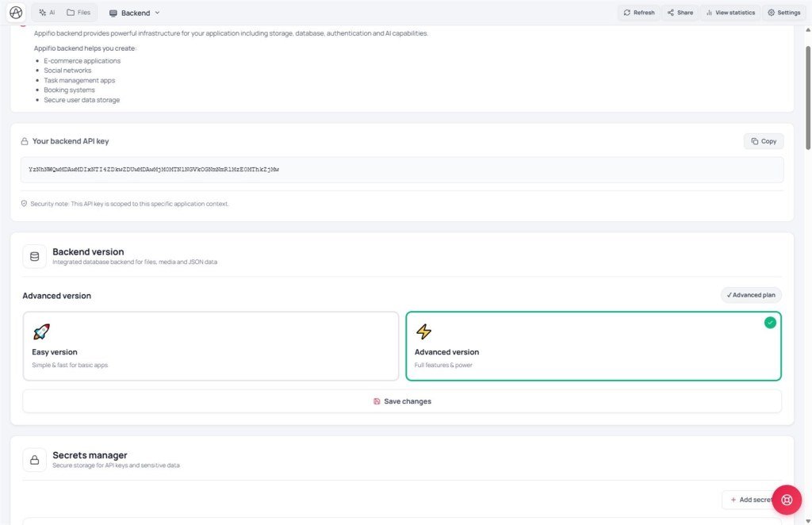Click the server icon beside Backend label
This screenshot has height=525, width=812.
[113, 13]
